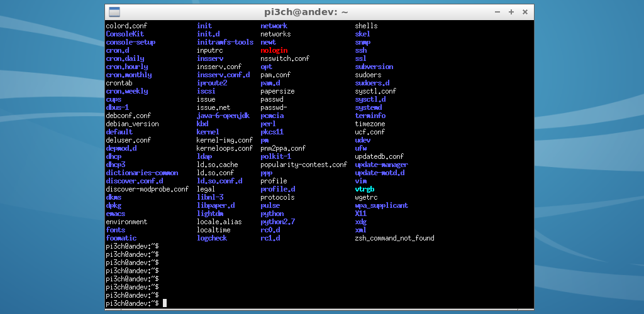Click the cron.hourly directory name

(127, 67)
